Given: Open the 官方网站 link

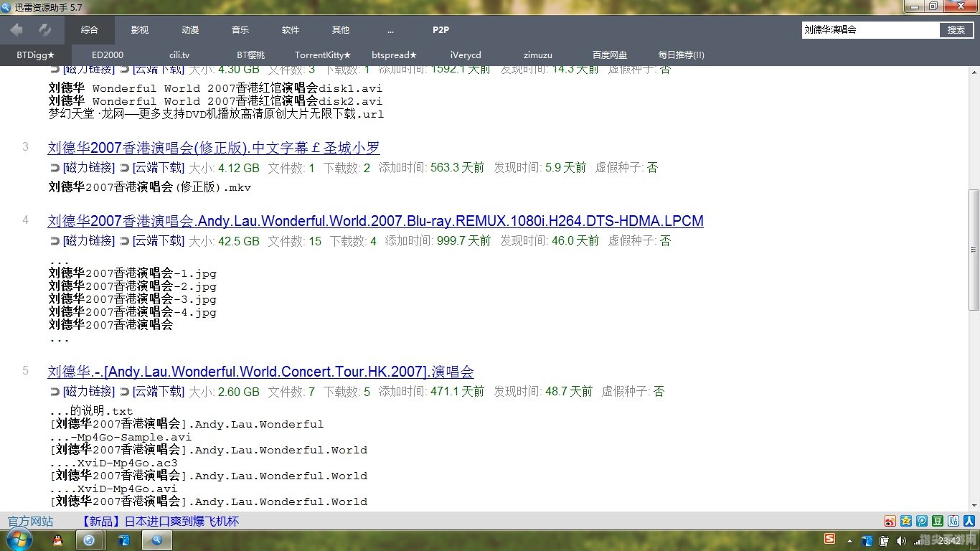Looking at the screenshot, I should [x=30, y=522].
